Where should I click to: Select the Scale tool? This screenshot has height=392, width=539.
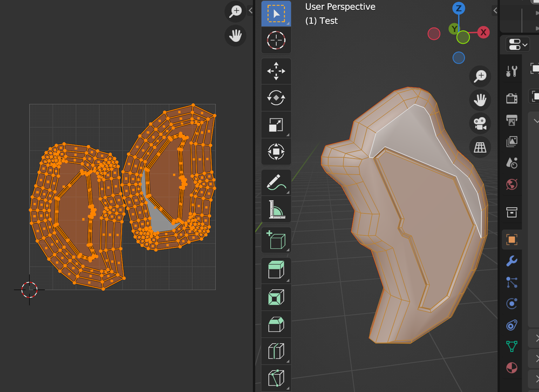coord(276,125)
